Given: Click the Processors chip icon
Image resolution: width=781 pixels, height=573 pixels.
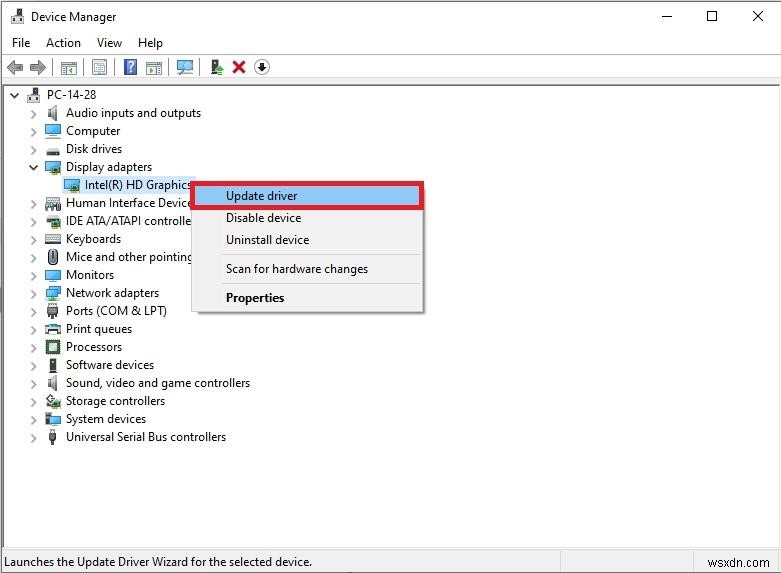Looking at the screenshot, I should tap(53, 347).
